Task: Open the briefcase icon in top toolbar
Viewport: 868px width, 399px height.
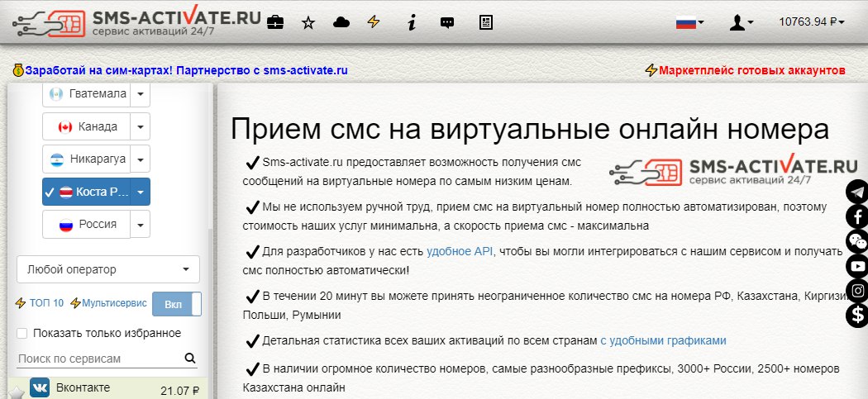Action: [x=275, y=22]
